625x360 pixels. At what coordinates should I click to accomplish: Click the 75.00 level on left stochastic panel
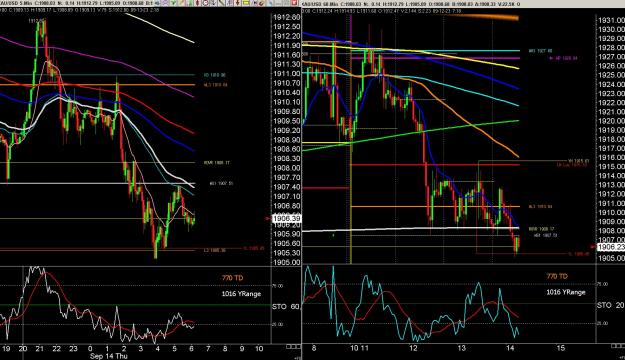[x=277, y=286]
